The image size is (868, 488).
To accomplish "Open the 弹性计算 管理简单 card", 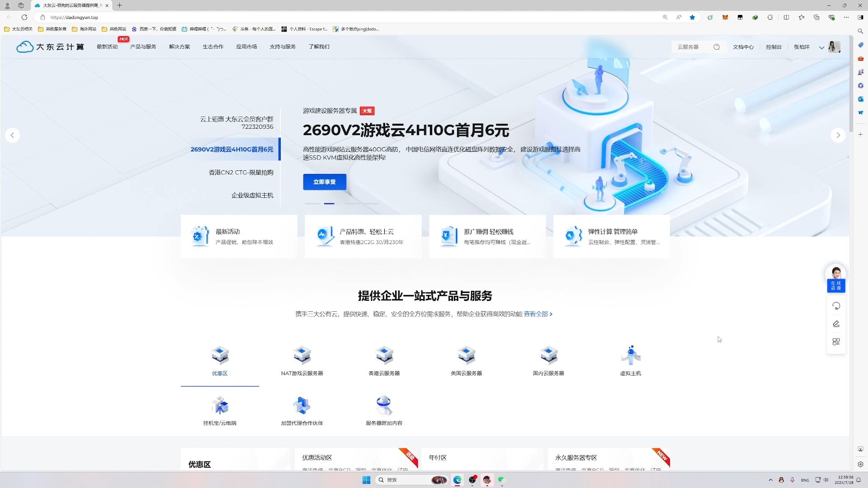I will (612, 236).
